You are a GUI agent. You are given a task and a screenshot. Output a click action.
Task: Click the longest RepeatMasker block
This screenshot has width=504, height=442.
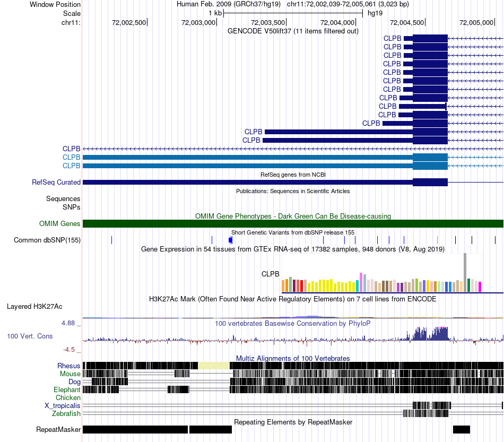pos(135,429)
